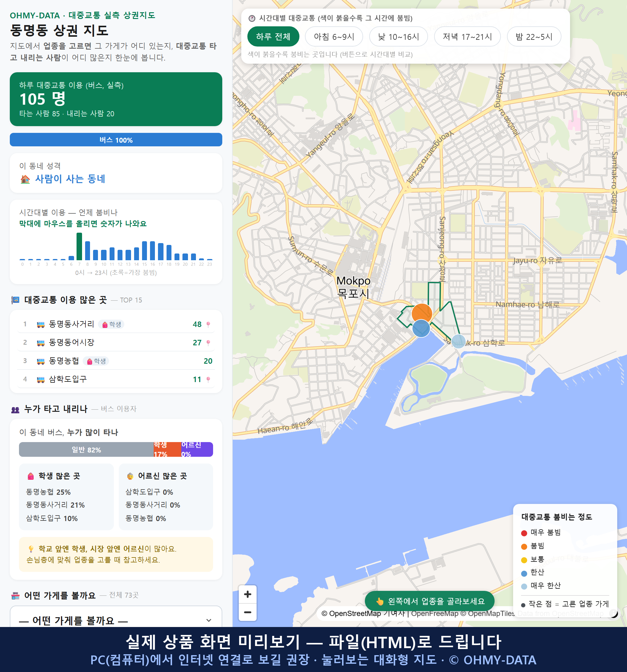The width and height of the screenshot is (627, 672).
Task: Click the 학생 badge in 동명농협 row
Action: (x=96, y=361)
